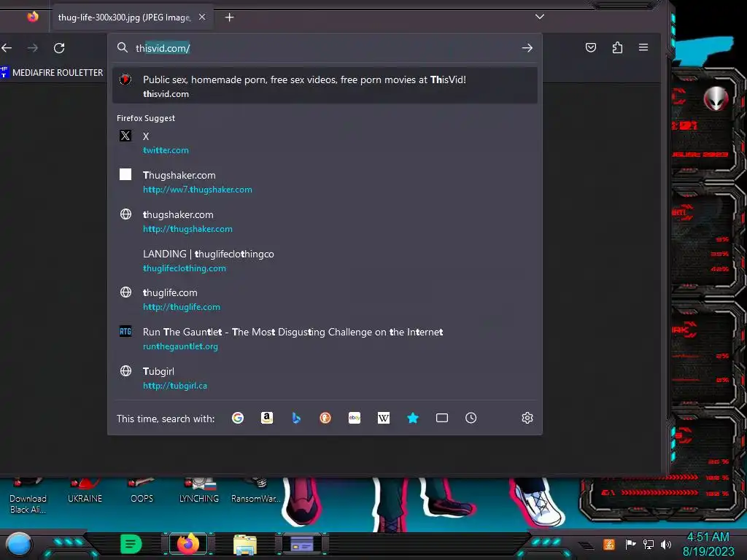Screen dimensions: 747x560
Task: Click the alien head desktop widget
Action: [716, 99]
